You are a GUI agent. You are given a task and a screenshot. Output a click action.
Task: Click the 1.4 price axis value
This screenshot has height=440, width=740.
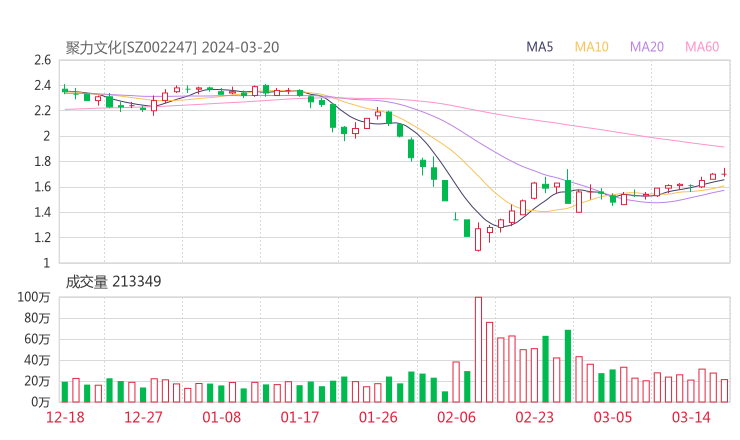click(42, 212)
